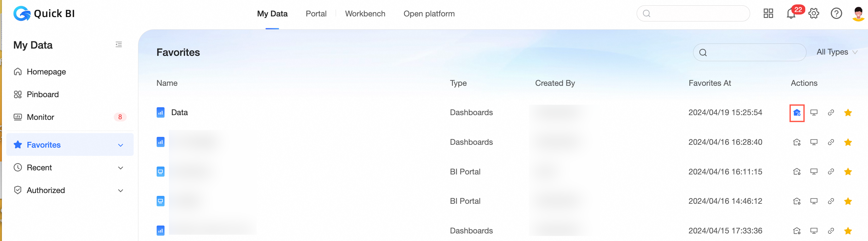Viewport: 868px width, 241px height.
Task: Homepage-settings icon for 2024/04/16 14:46:12 row
Action: [797, 201]
